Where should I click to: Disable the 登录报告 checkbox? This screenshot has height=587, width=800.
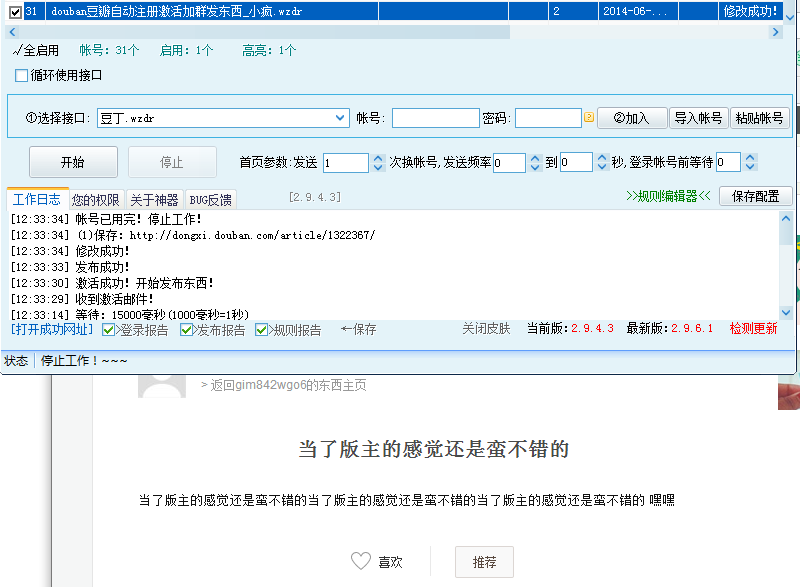(x=106, y=330)
